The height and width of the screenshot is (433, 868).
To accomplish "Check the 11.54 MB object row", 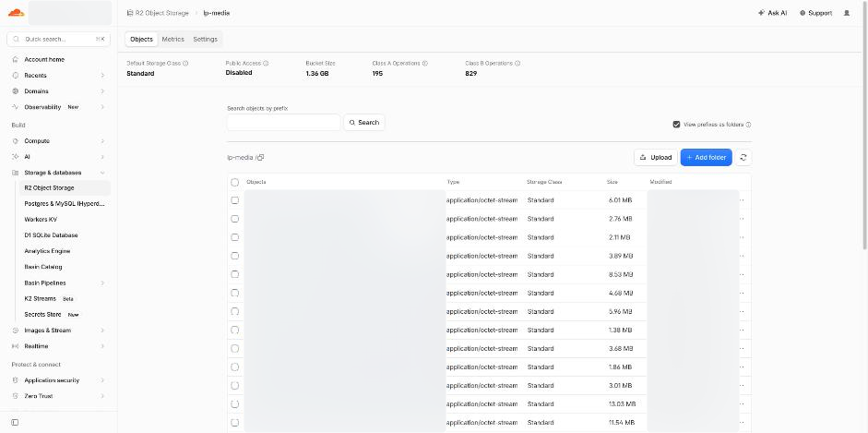I will click(x=234, y=423).
